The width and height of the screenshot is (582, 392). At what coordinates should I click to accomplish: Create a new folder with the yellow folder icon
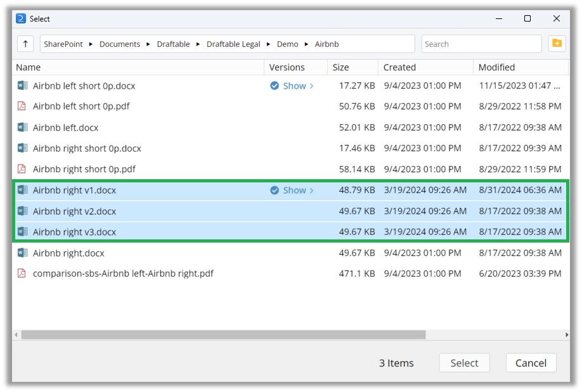[x=557, y=44]
